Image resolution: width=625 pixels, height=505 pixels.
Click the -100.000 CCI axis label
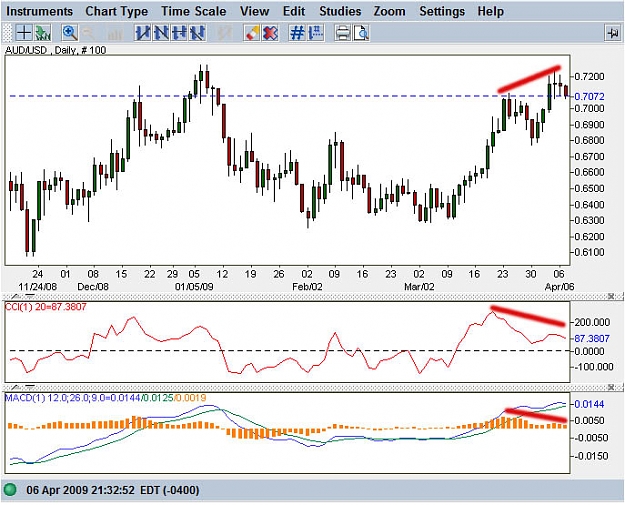(x=593, y=367)
